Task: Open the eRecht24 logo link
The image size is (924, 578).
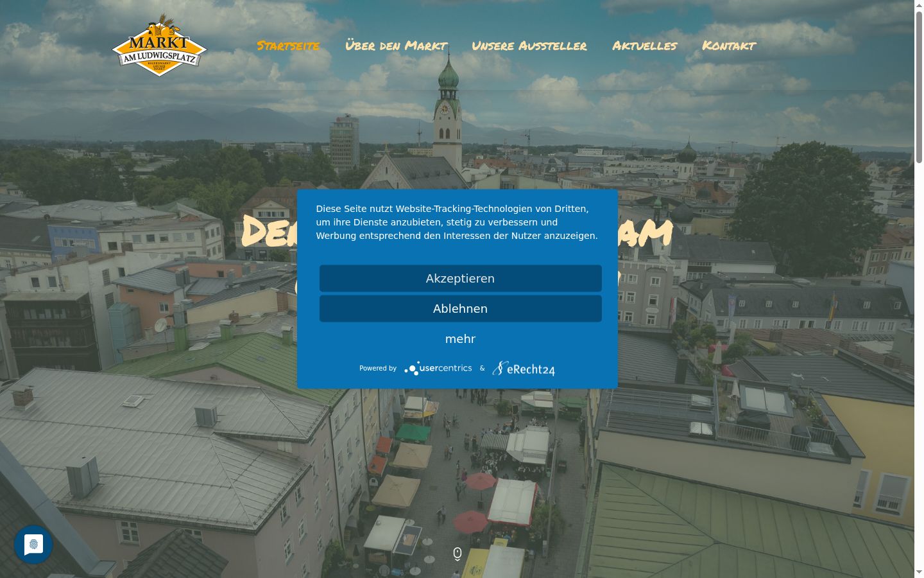Action: [x=524, y=368]
